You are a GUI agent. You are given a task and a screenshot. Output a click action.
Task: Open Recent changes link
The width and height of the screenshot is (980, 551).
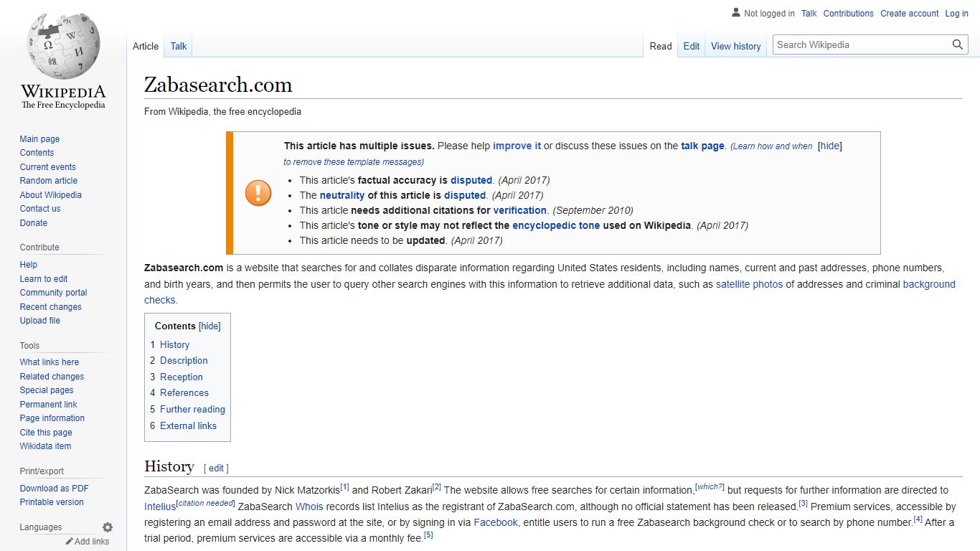tap(51, 307)
